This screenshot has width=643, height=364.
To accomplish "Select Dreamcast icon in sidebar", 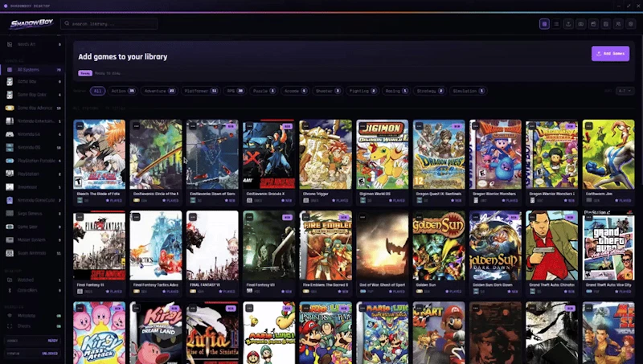I will [x=10, y=187].
